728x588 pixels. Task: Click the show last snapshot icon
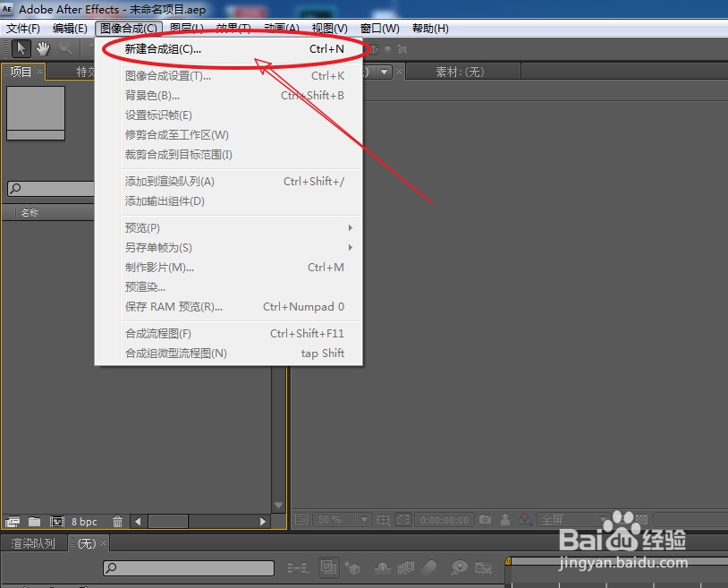click(x=505, y=519)
